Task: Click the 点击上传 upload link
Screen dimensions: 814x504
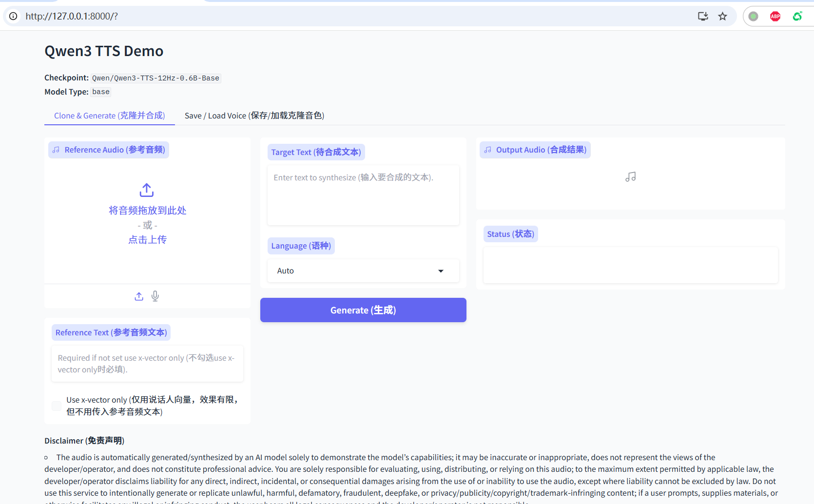Action: tap(147, 240)
